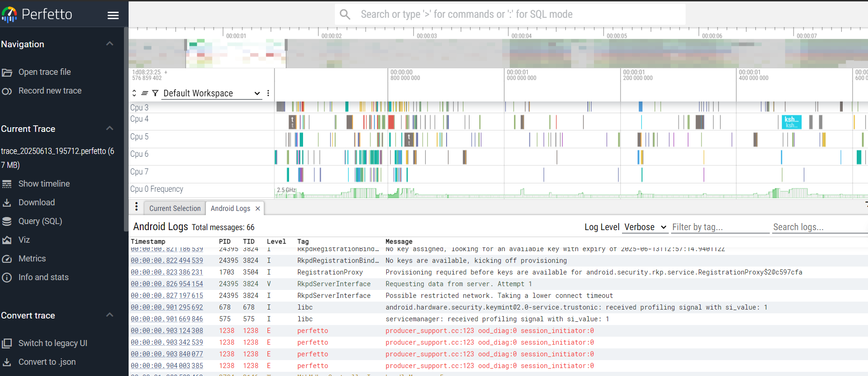Click the 'servicemanager: received profiling signal' message
This screenshot has width=868, height=376.
click(497, 319)
